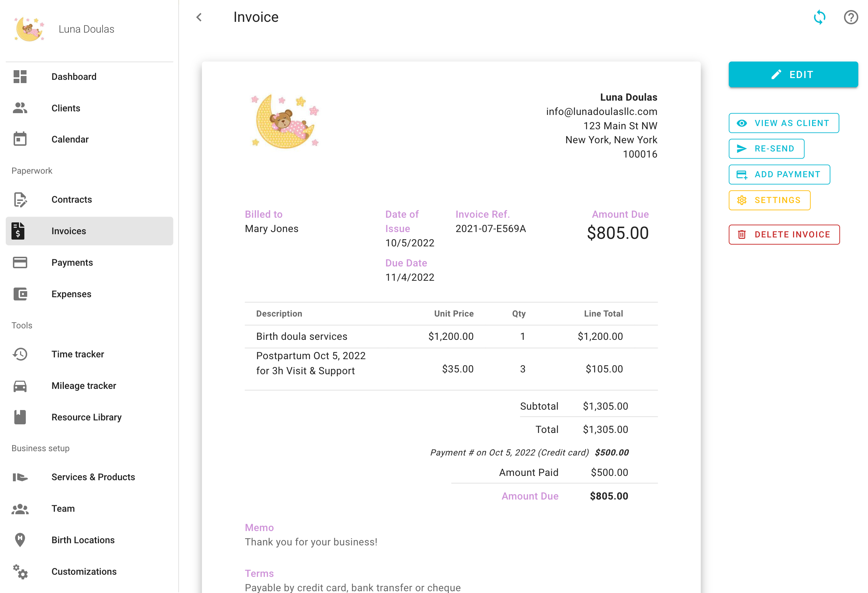
Task: Click VIEW AS CLIENT button
Action: (x=783, y=123)
